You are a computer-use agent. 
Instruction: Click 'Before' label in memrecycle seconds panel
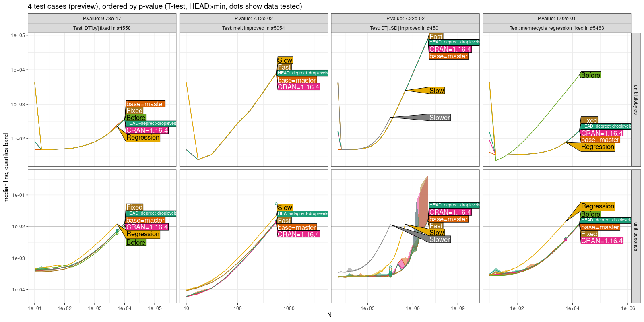(590, 214)
